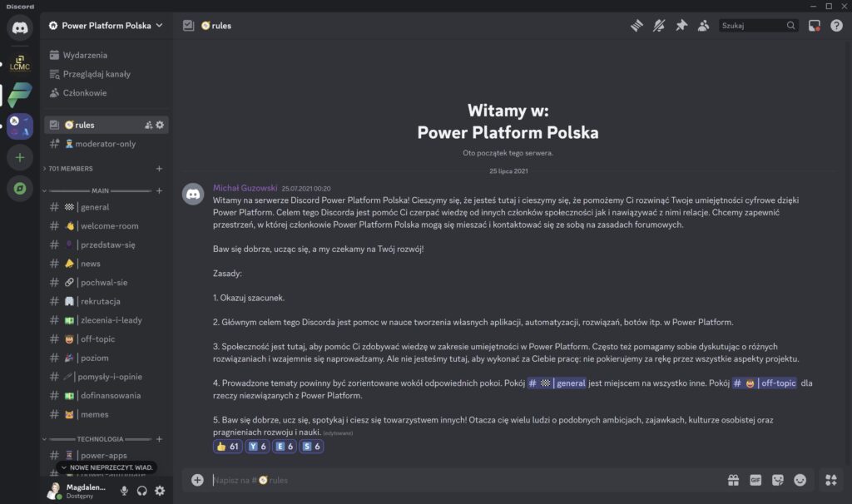Switch to the LCMC server
This screenshot has height=504, width=852.
(x=20, y=63)
